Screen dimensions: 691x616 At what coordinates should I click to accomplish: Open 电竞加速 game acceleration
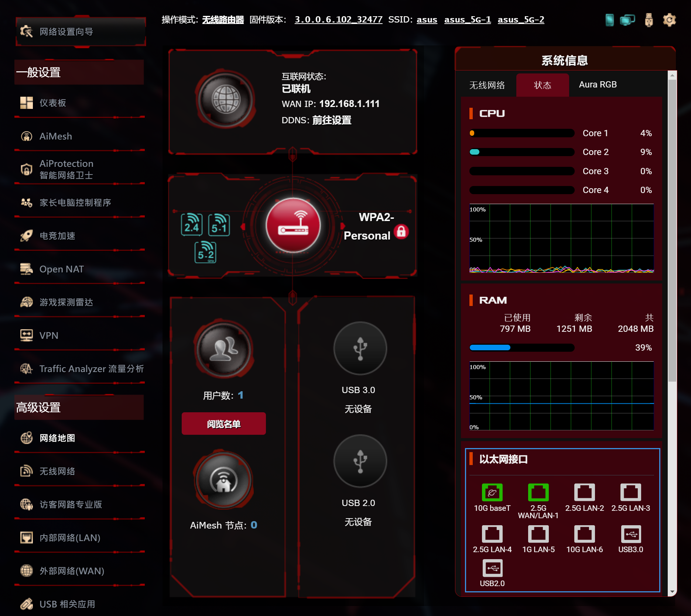coord(79,236)
